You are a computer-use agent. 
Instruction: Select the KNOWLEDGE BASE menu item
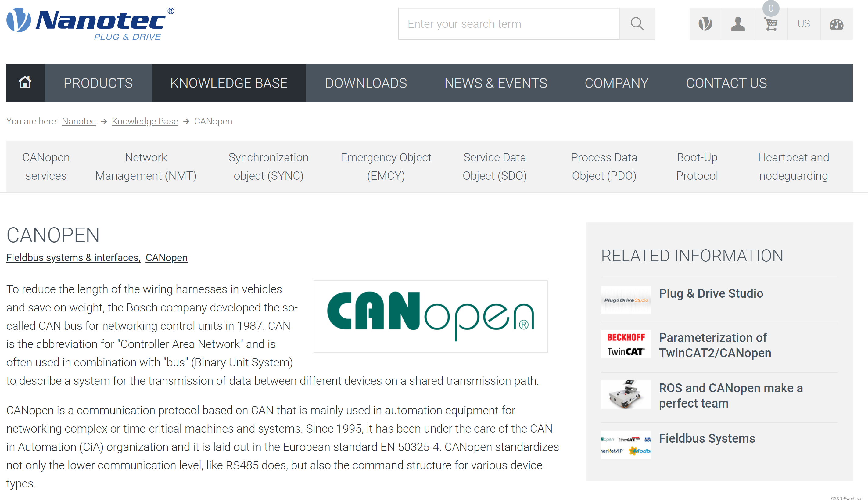(x=229, y=83)
